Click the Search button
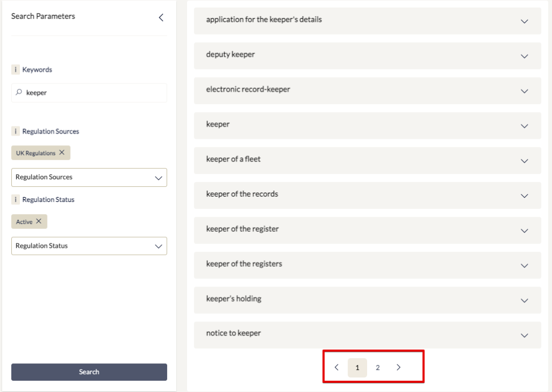Viewport: 552px width, 392px height. pyautogui.click(x=89, y=372)
